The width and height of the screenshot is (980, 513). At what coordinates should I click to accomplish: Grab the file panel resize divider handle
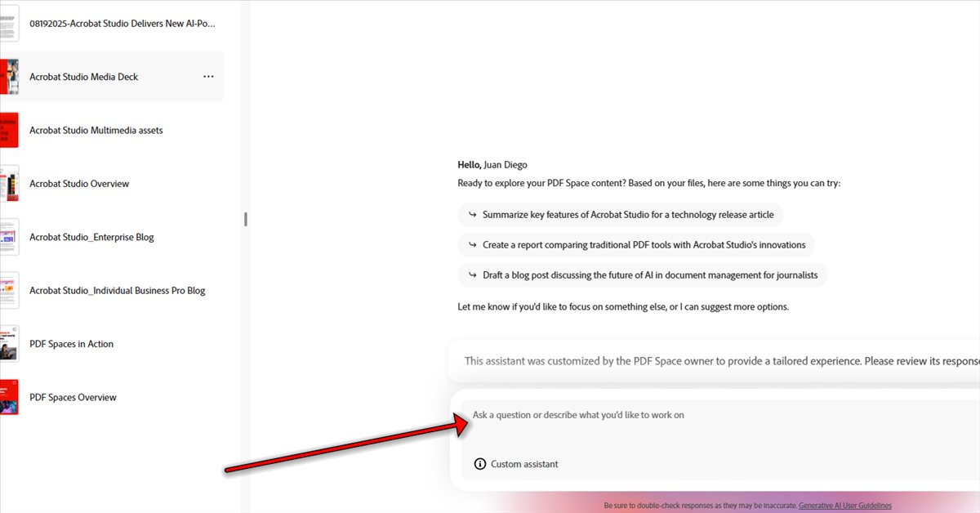point(246,219)
